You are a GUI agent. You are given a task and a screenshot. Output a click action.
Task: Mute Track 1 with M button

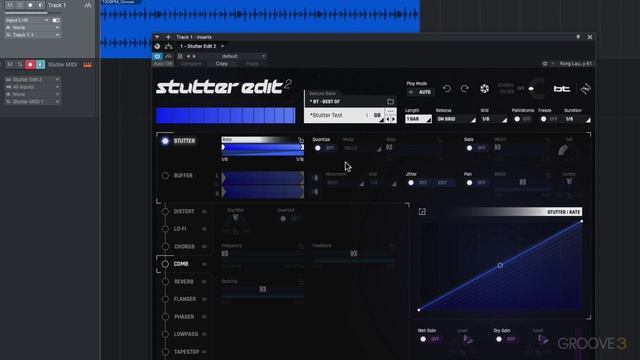point(10,5)
